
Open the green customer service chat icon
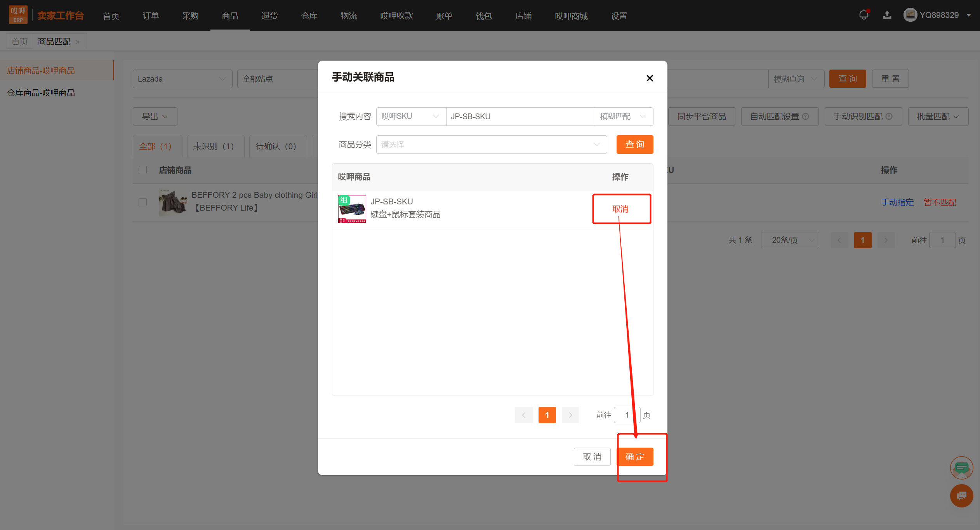pyautogui.click(x=961, y=467)
